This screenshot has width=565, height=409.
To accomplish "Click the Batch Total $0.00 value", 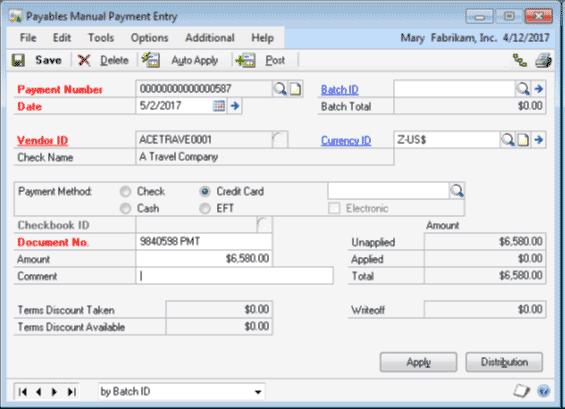I will coord(470,106).
